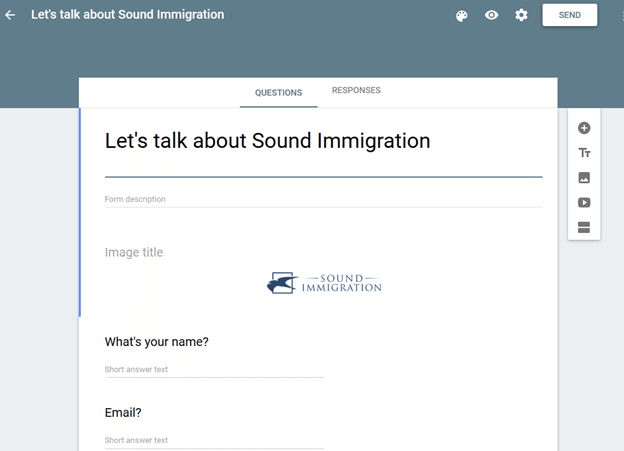The height and width of the screenshot is (451, 624).
Task: Open the color palette theme options
Action: [x=462, y=16]
